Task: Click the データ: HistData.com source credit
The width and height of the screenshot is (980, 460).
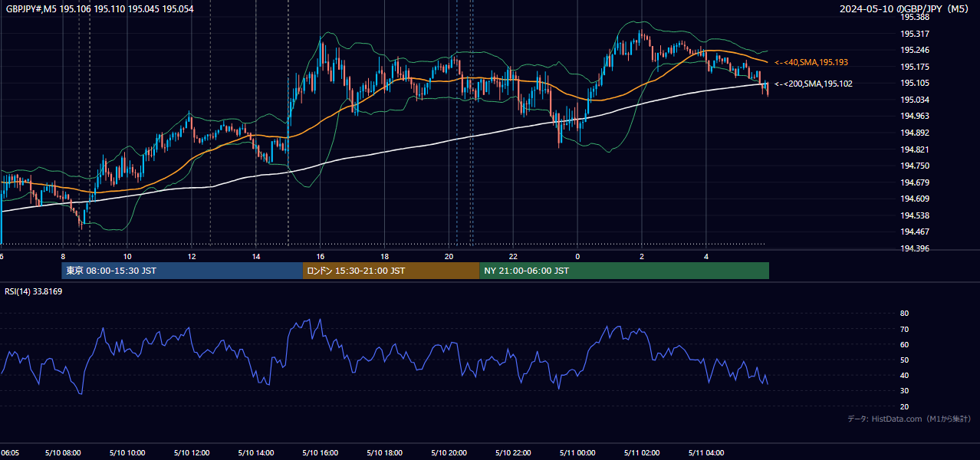Action: point(909,419)
